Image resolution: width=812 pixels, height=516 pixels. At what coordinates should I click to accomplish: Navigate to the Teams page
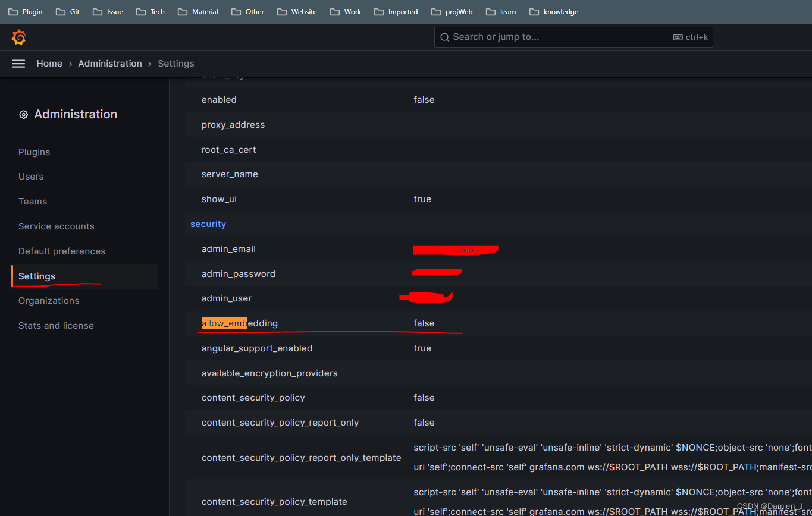(33, 202)
